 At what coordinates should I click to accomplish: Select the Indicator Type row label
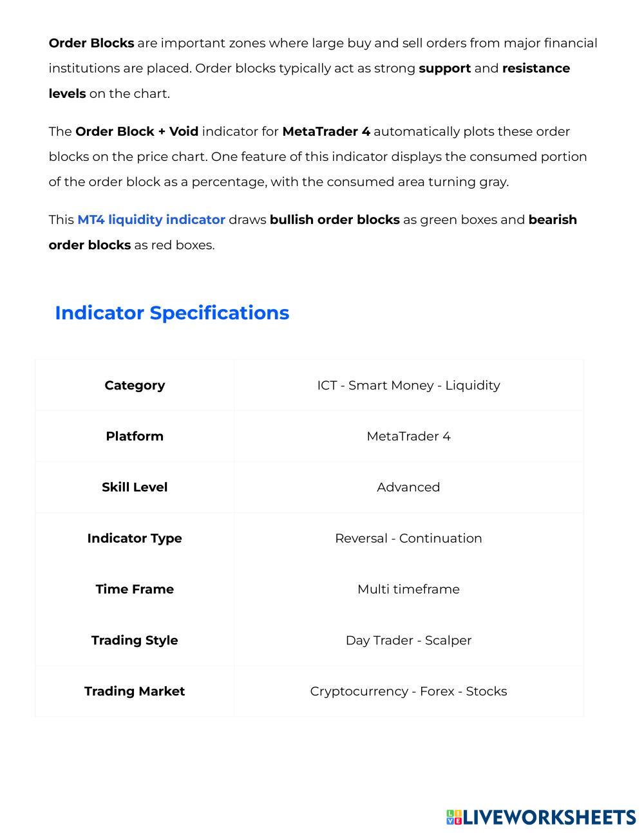click(135, 538)
